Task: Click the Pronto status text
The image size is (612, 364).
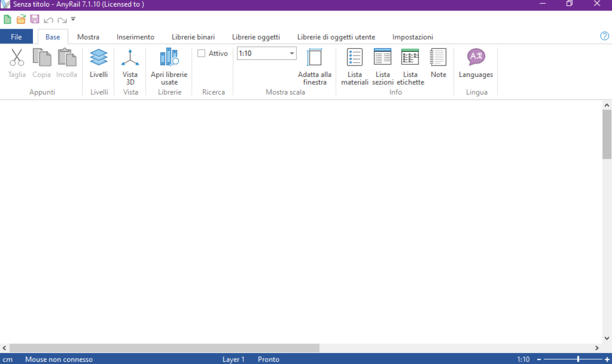Action: [x=268, y=359]
